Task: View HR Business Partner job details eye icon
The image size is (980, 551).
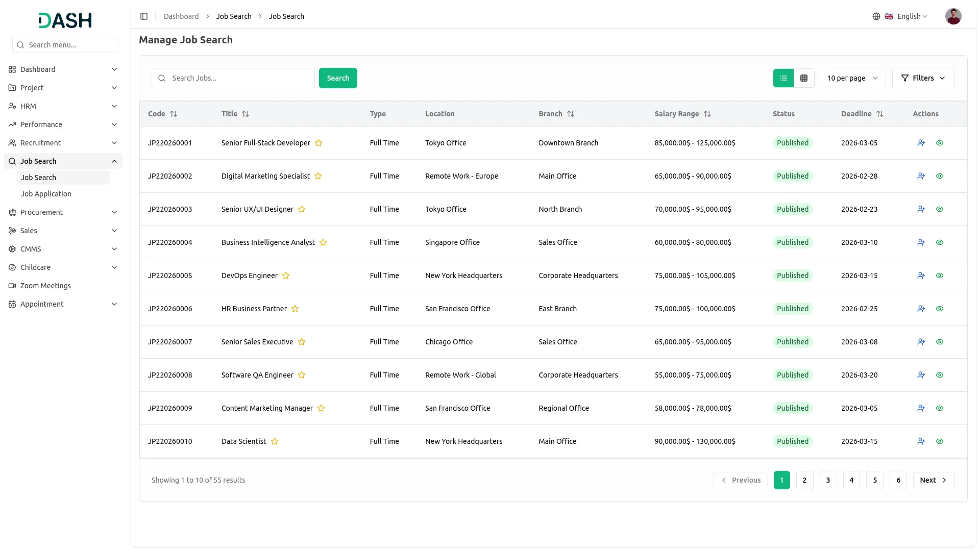Action: tap(940, 309)
